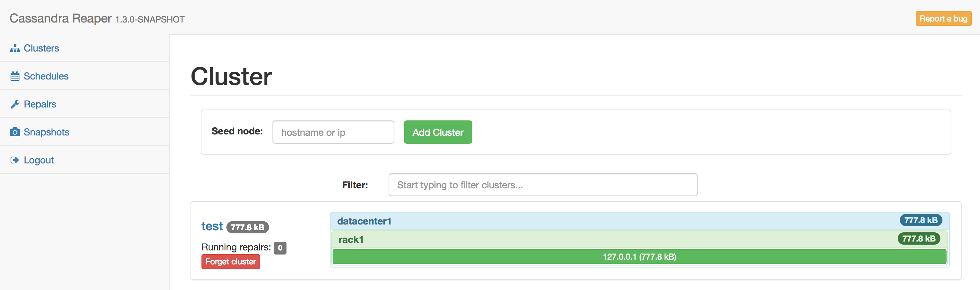Click the Logout arrow icon
Screen dimensions: 980x290
pyautogui.click(x=15, y=160)
